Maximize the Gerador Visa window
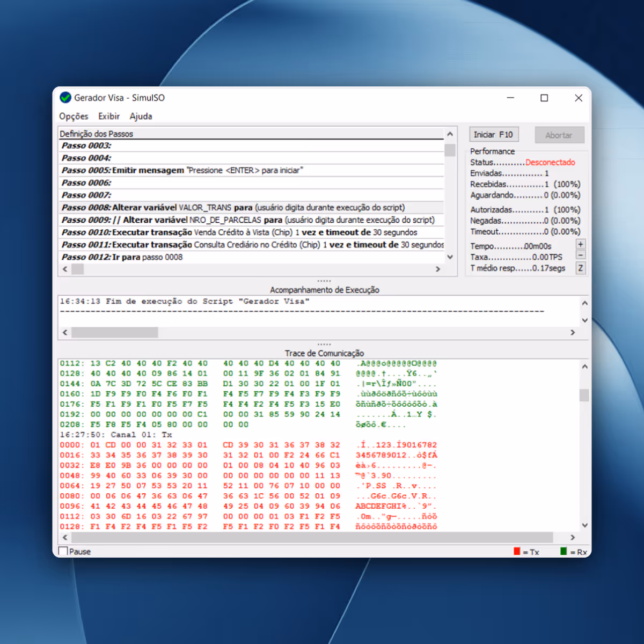 pyautogui.click(x=544, y=98)
